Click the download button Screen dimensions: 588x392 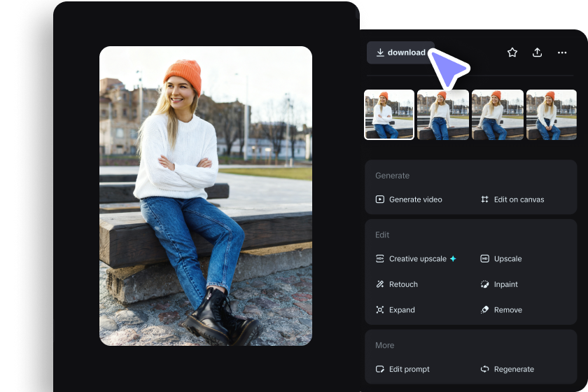point(400,52)
